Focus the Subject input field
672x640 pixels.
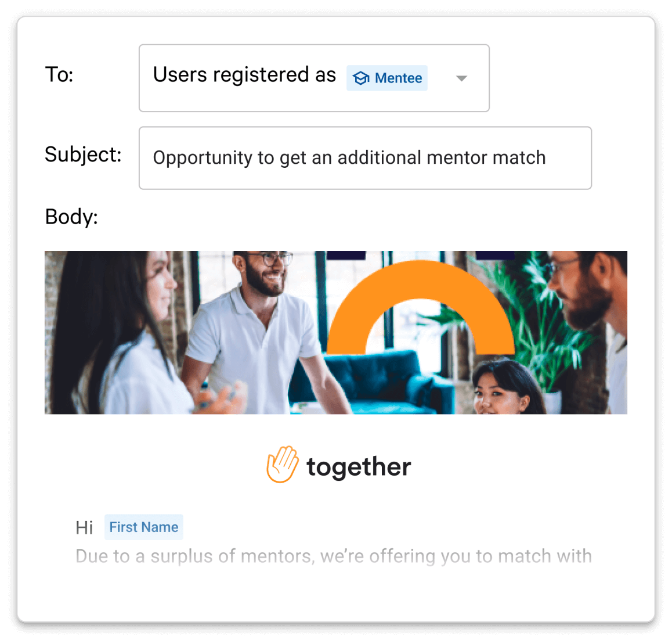pyautogui.click(x=365, y=158)
